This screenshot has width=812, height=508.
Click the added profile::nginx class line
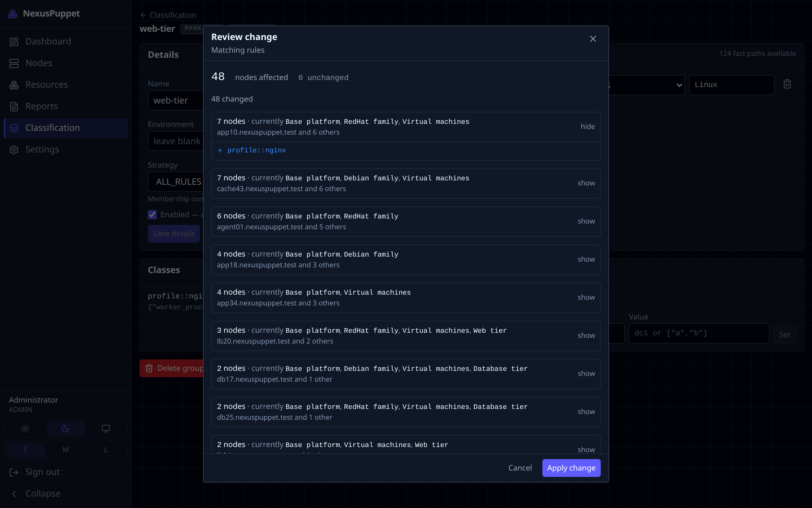[x=252, y=150]
